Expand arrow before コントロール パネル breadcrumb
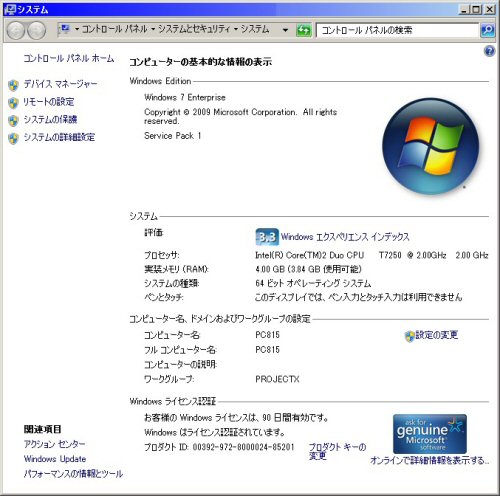500x496 pixels. tap(77, 29)
